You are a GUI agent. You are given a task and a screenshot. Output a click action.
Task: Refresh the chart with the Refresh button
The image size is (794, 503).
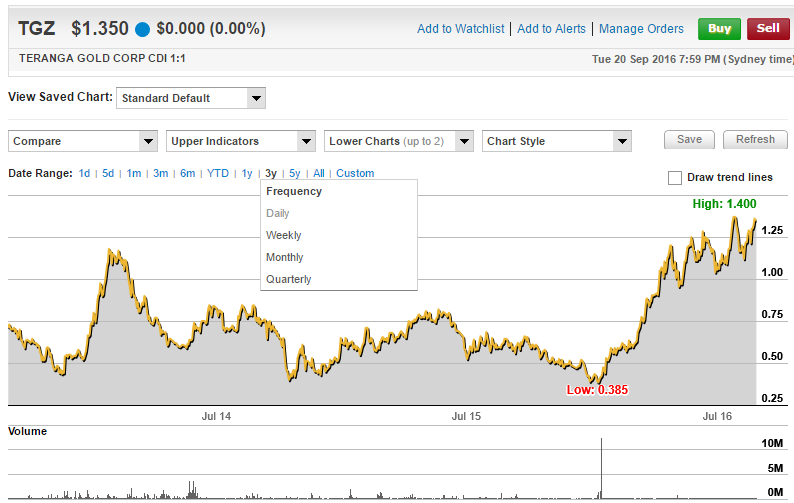point(755,140)
